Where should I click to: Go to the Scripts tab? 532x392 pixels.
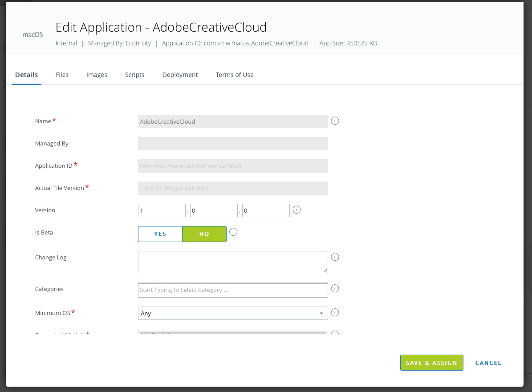135,75
